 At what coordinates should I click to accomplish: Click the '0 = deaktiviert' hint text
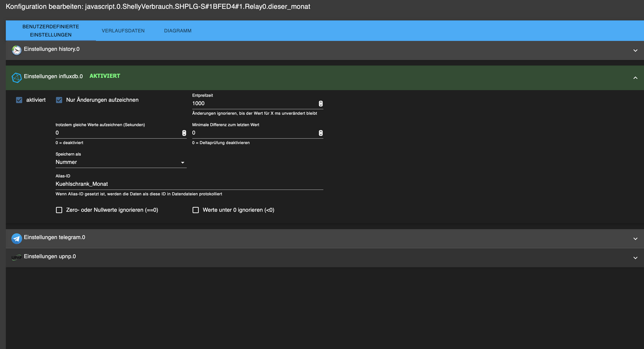[69, 143]
